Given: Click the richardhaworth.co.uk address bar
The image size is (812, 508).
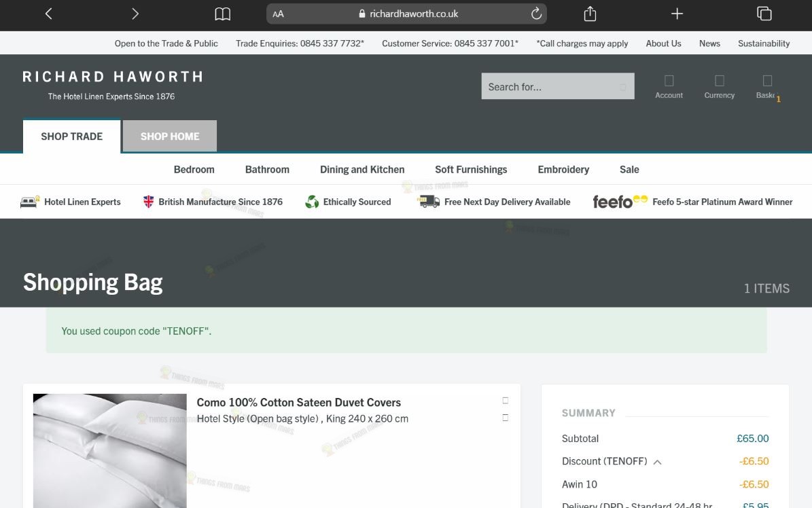Looking at the screenshot, I should pos(406,14).
